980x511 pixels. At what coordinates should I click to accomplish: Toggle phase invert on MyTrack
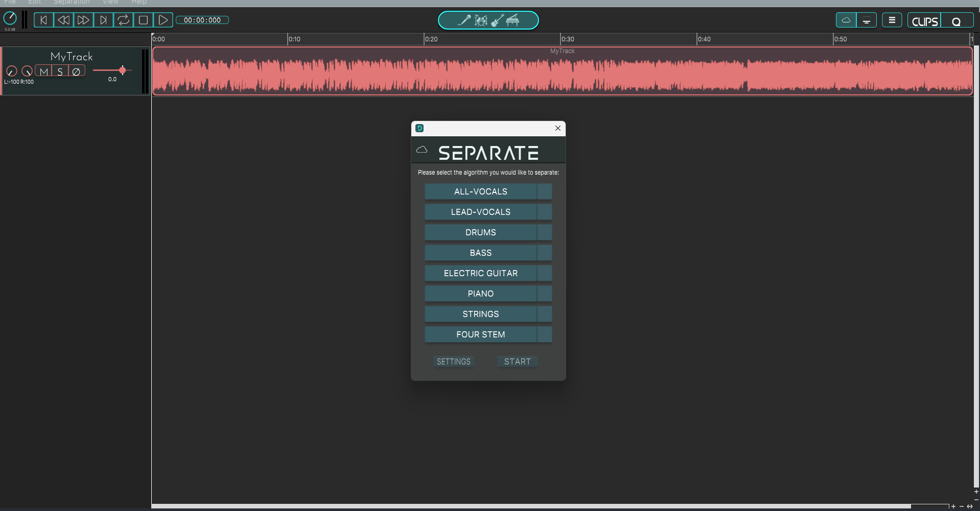[77, 71]
